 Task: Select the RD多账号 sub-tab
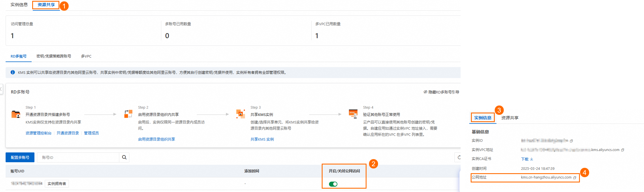[x=18, y=56]
